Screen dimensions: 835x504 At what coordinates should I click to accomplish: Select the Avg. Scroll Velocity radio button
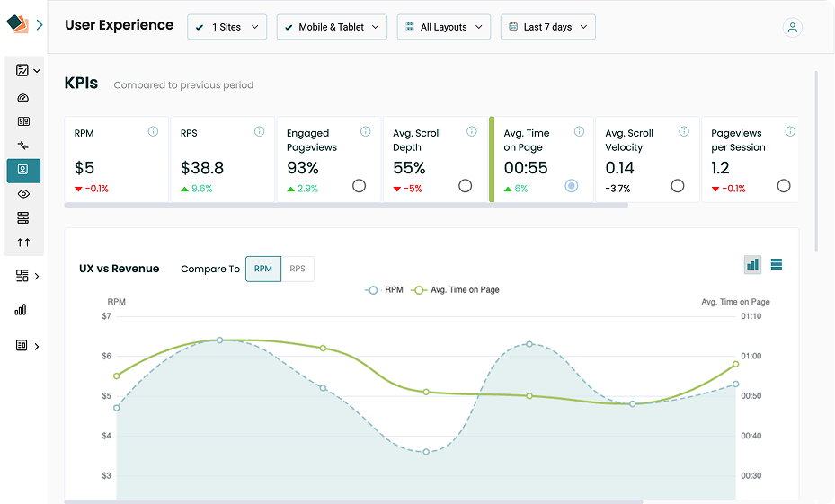coord(678,186)
